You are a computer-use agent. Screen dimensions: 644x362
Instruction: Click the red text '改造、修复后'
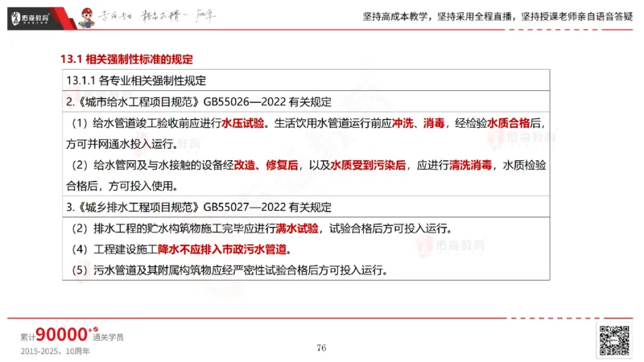point(266,165)
